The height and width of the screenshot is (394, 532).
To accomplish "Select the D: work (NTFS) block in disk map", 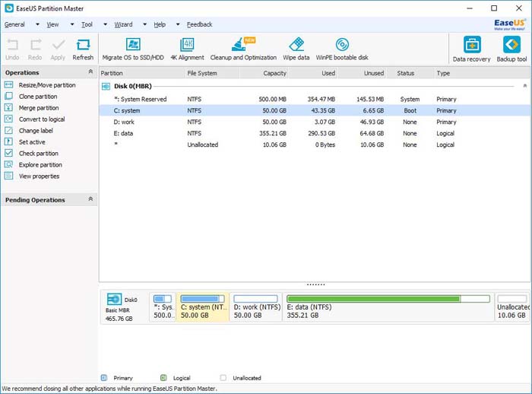I will click(256, 307).
